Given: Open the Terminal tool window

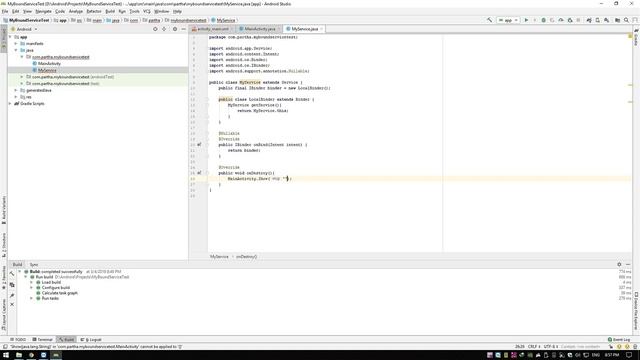Looking at the screenshot, I should coord(43,339).
